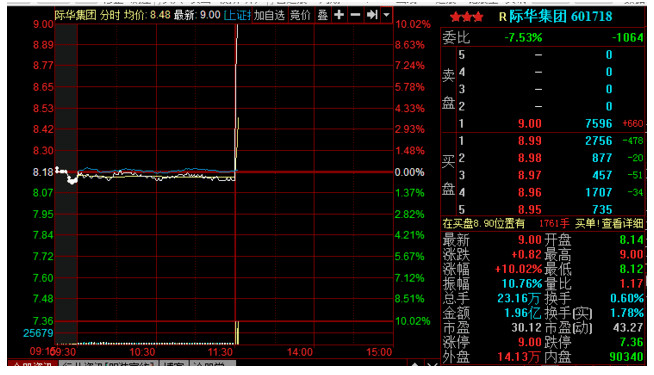
Task: Click the R margin marker icon
Action: click(x=503, y=17)
